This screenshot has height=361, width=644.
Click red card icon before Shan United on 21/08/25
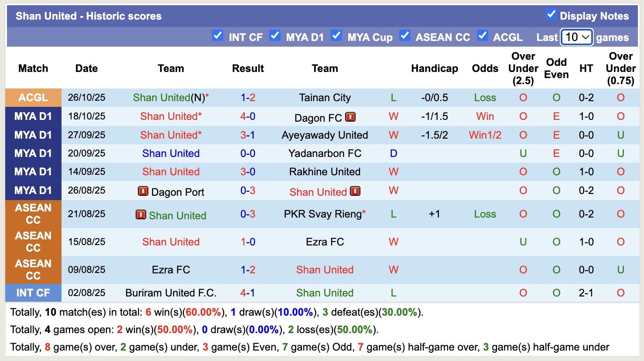(140, 215)
